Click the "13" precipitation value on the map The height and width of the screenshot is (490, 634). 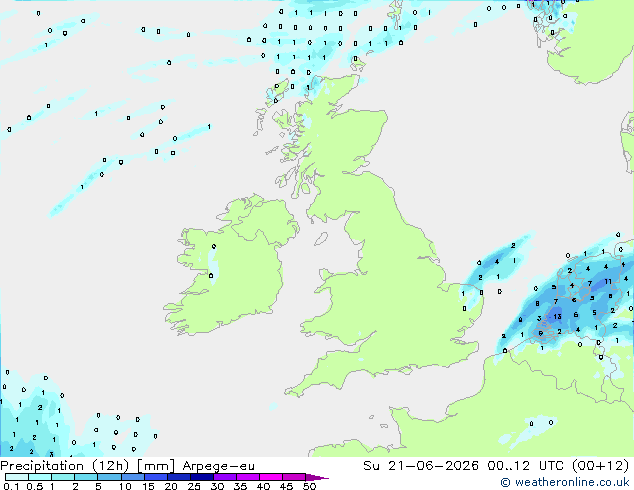click(558, 317)
